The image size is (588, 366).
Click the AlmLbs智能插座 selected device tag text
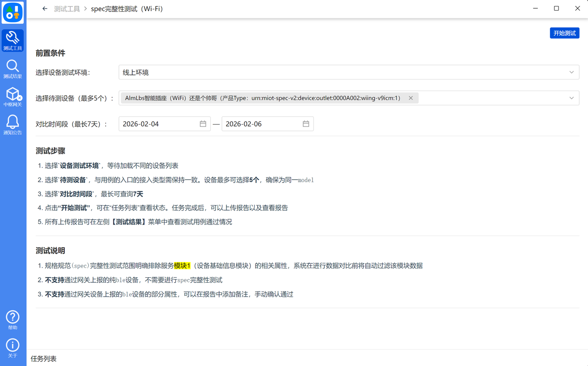[x=263, y=98]
